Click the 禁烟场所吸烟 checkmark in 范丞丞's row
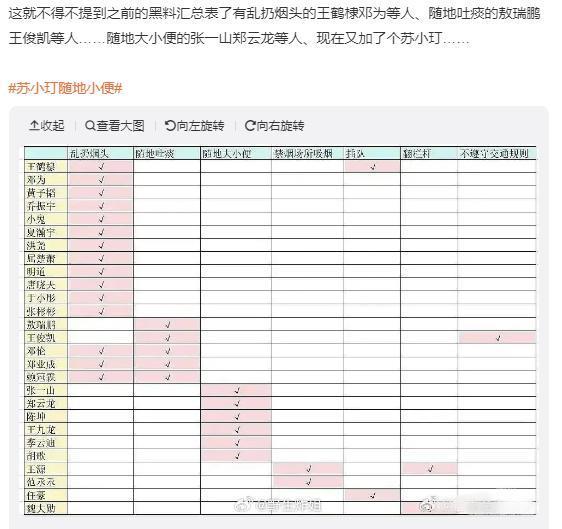562x529 pixels. point(309,482)
